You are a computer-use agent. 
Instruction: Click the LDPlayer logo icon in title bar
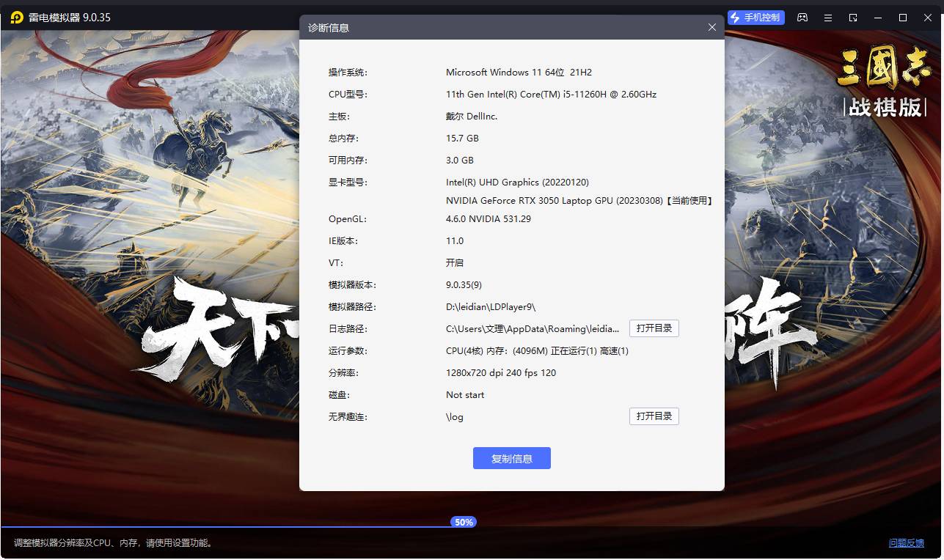[x=16, y=18]
